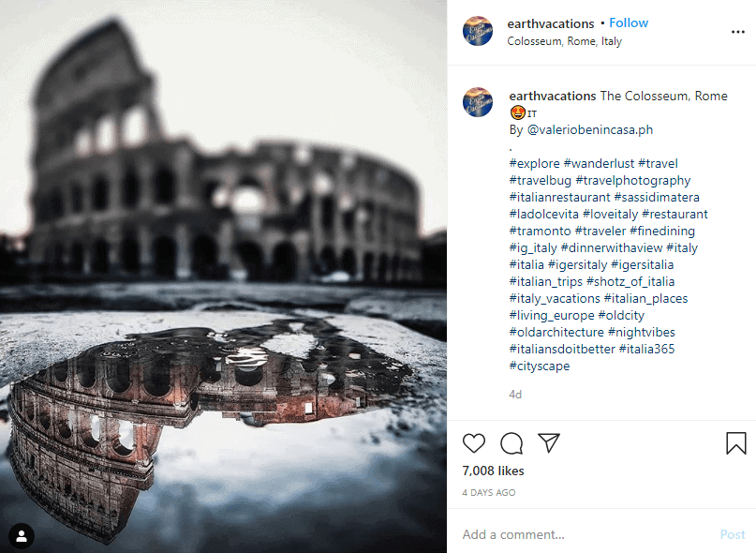Like the post with the heart icon

coord(473,443)
